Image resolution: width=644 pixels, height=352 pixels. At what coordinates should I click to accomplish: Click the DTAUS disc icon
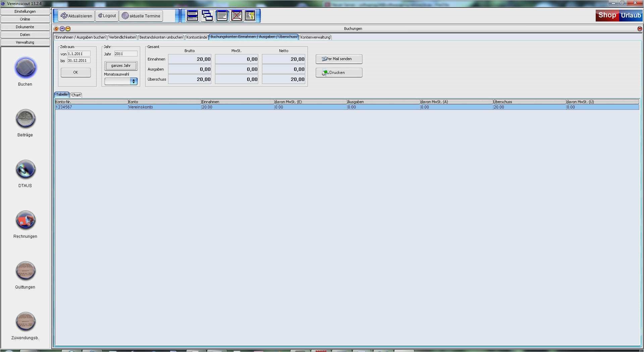click(25, 170)
